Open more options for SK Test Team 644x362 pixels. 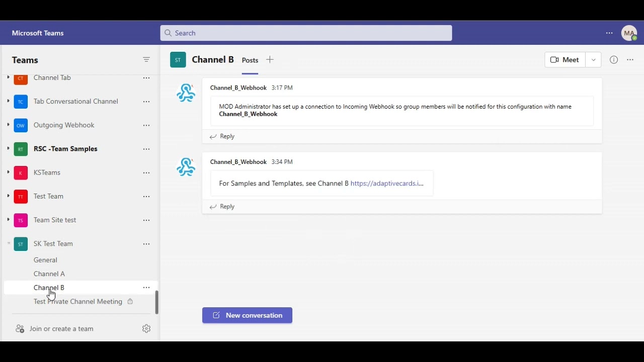146,244
